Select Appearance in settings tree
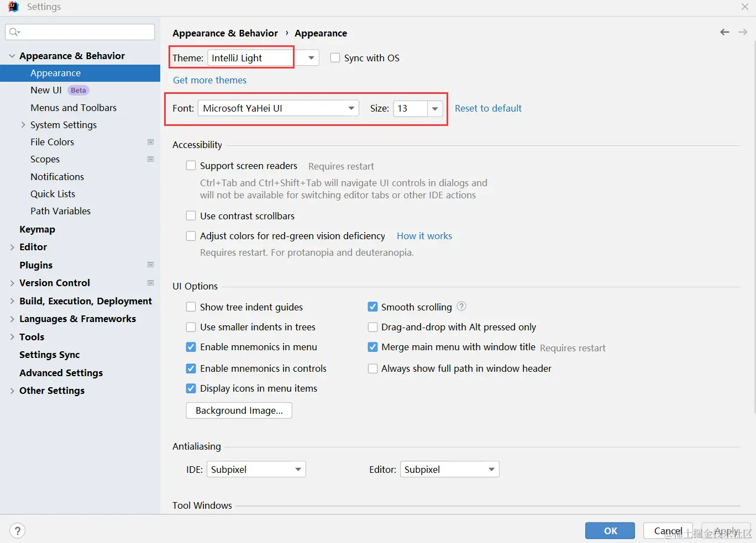 80,73
